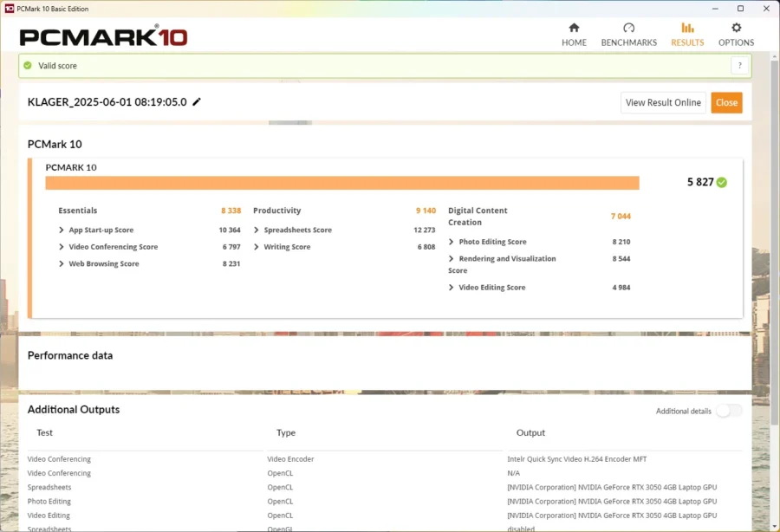Expand Video Conferencing Score details
780x532 pixels.
click(62, 247)
